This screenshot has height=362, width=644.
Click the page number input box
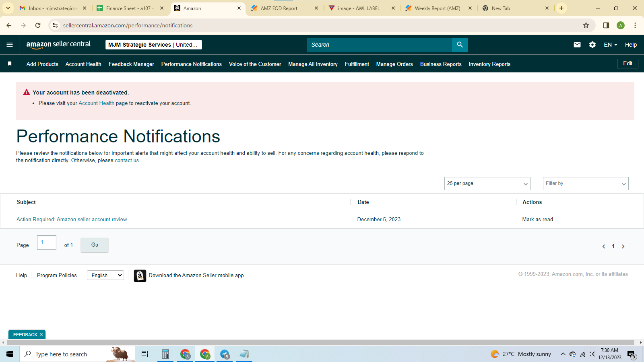click(x=47, y=243)
